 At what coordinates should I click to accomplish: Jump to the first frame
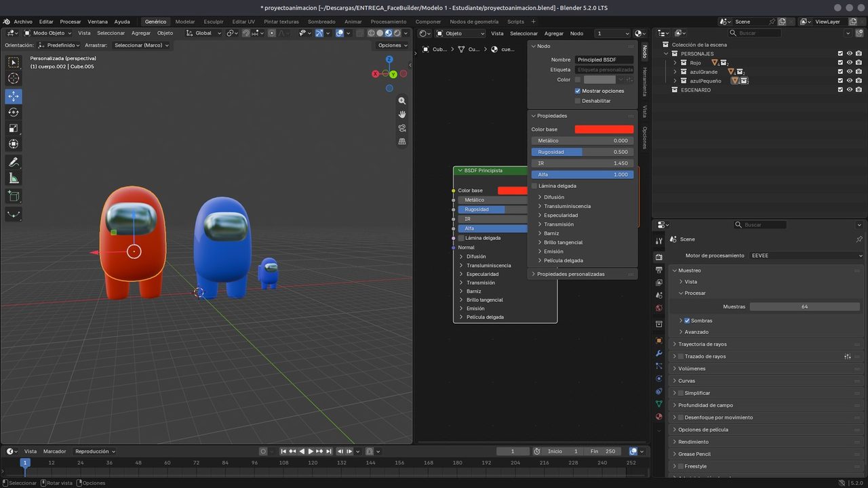point(283,451)
